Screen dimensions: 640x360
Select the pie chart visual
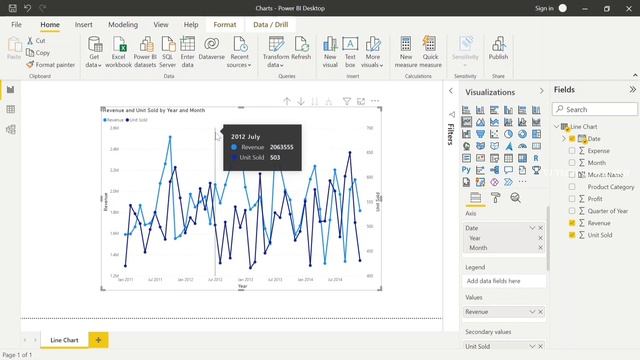508,134
